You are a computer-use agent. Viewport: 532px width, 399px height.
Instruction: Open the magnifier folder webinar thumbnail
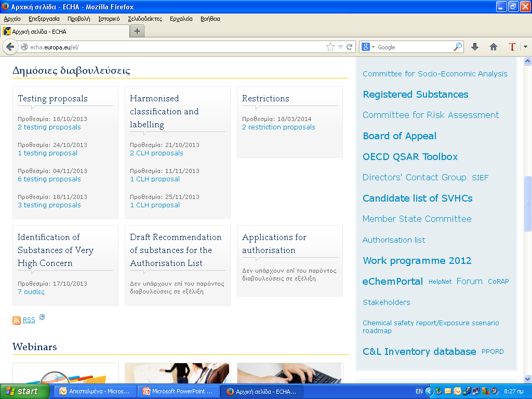click(65, 373)
